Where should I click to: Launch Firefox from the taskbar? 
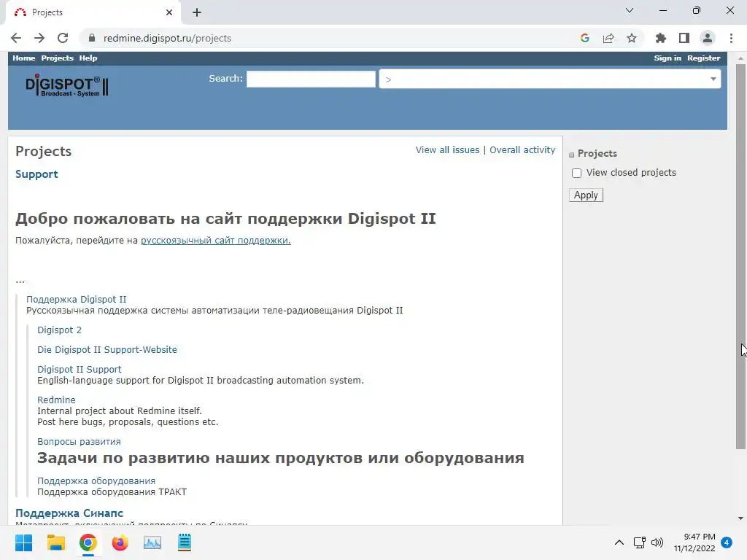click(x=120, y=542)
